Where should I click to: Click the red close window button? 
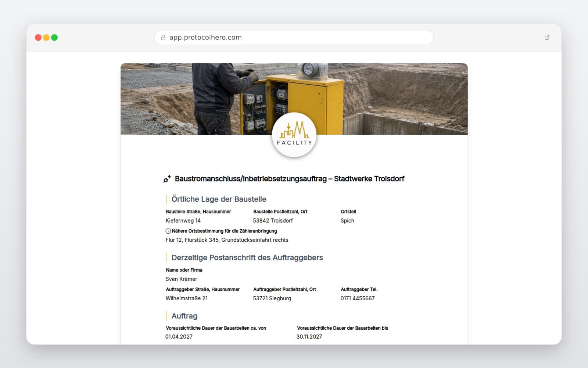[x=38, y=38]
